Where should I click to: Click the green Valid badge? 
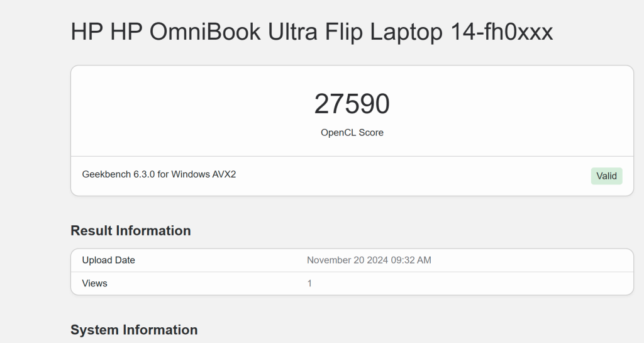(606, 176)
